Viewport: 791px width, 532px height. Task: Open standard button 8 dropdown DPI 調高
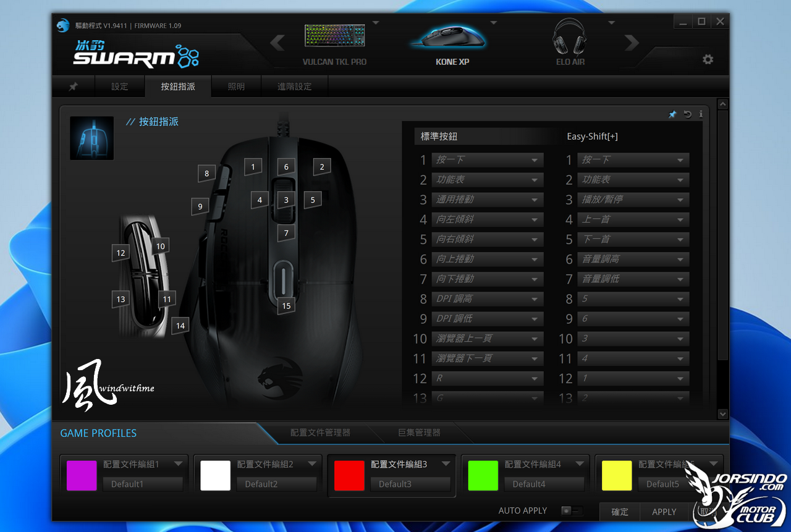pyautogui.click(x=488, y=299)
